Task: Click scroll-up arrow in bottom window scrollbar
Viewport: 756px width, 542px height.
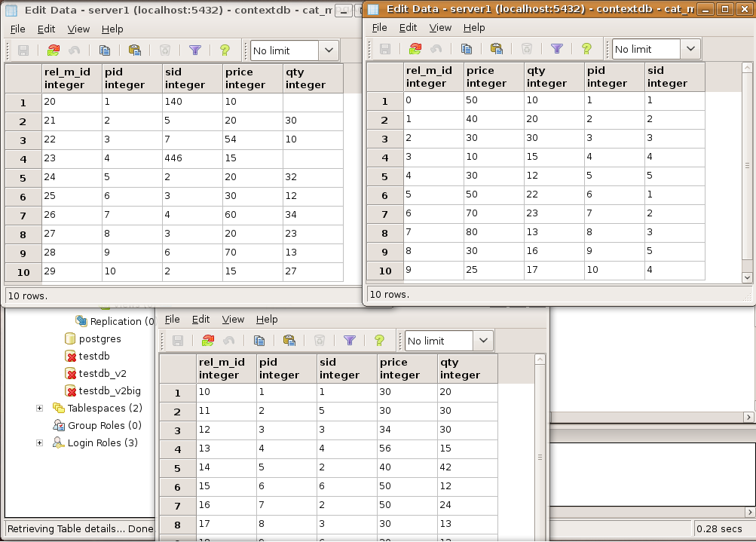Action: (540, 360)
